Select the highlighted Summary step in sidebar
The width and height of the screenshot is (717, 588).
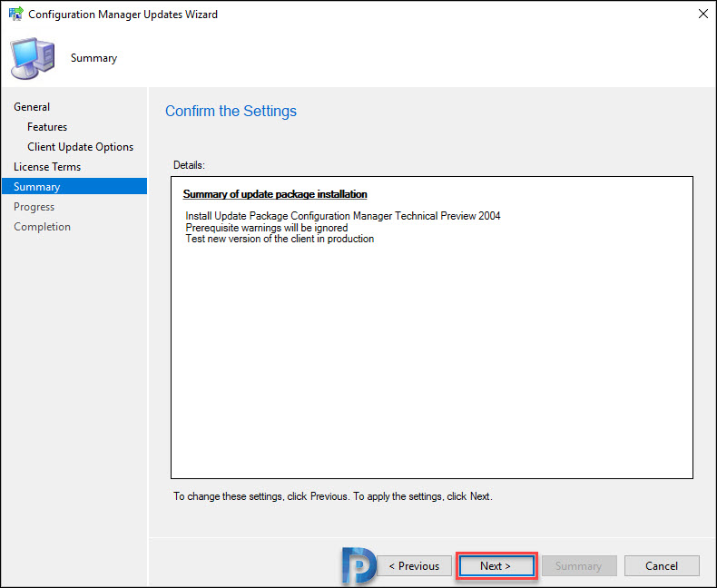pyautogui.click(x=74, y=187)
